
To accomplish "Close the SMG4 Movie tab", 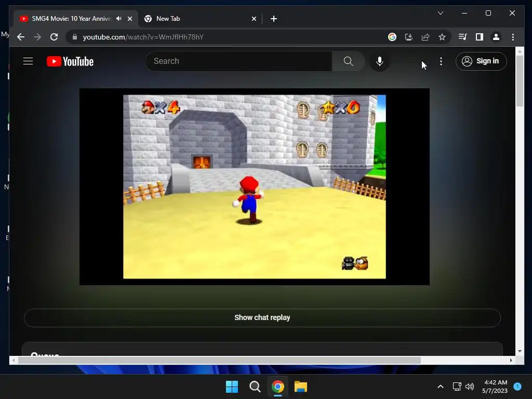I will click(x=130, y=19).
